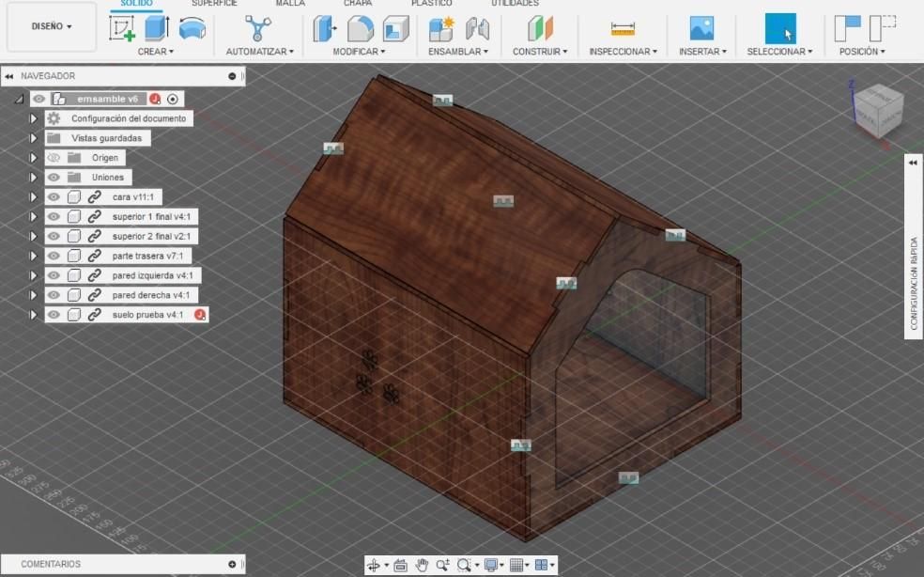924x577 pixels.
Task: Open the INSPECCIONAR dropdown menu
Action: (x=624, y=52)
